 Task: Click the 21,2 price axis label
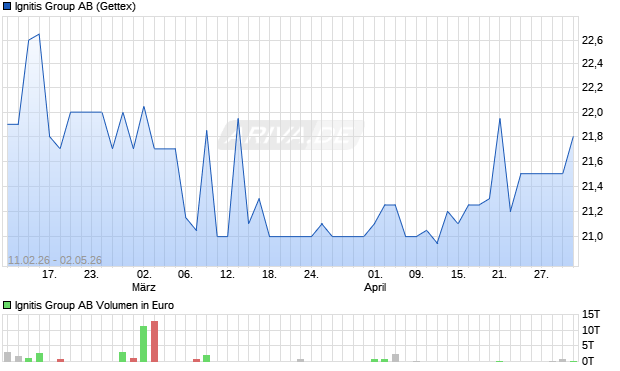pos(592,212)
